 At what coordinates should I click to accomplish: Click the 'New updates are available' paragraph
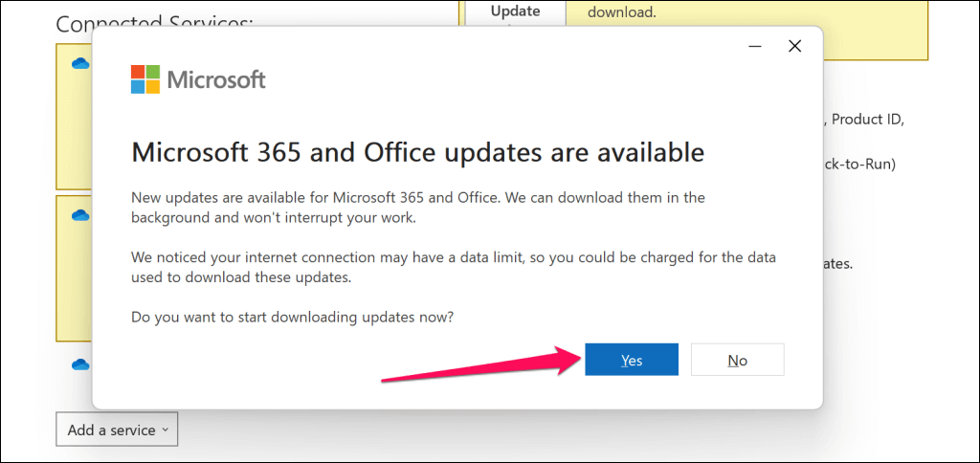coord(417,207)
